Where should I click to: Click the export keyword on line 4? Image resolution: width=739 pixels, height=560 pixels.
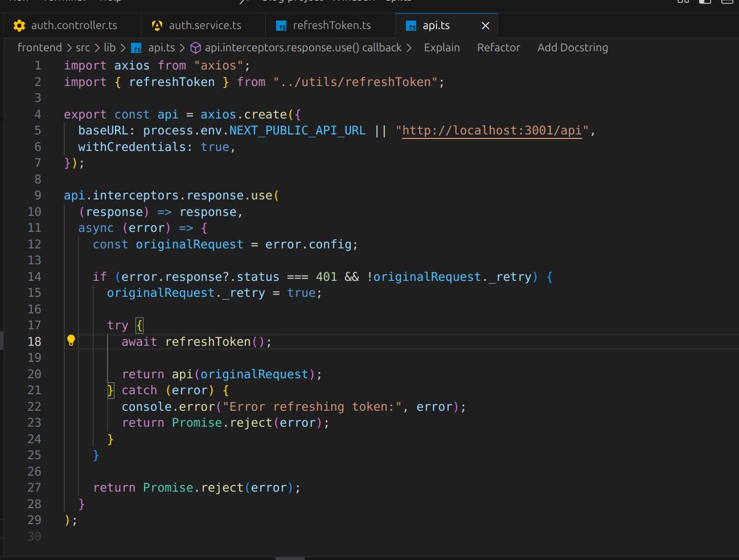tap(86, 115)
